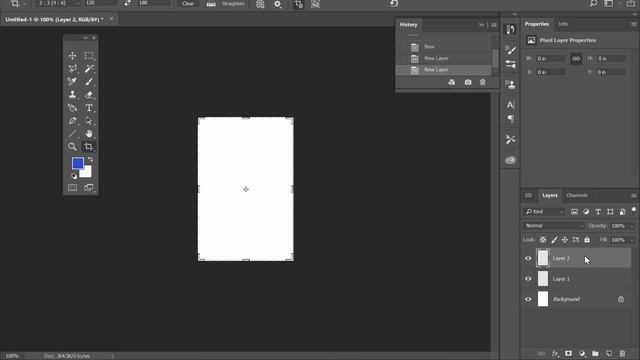This screenshot has width=640, height=360.
Task: Click the Clear button in options bar
Action: coord(188,4)
